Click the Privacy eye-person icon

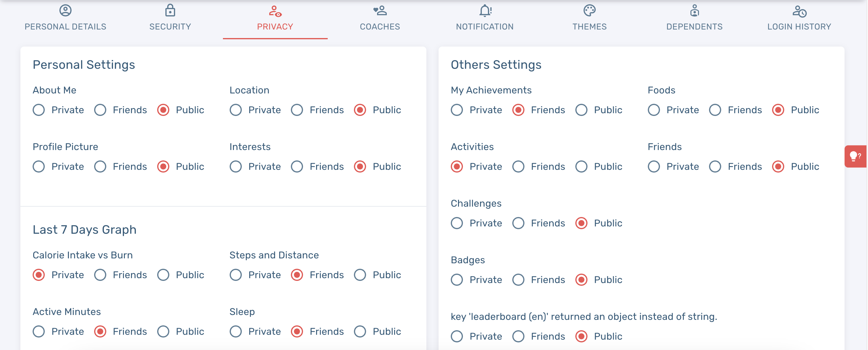click(275, 11)
